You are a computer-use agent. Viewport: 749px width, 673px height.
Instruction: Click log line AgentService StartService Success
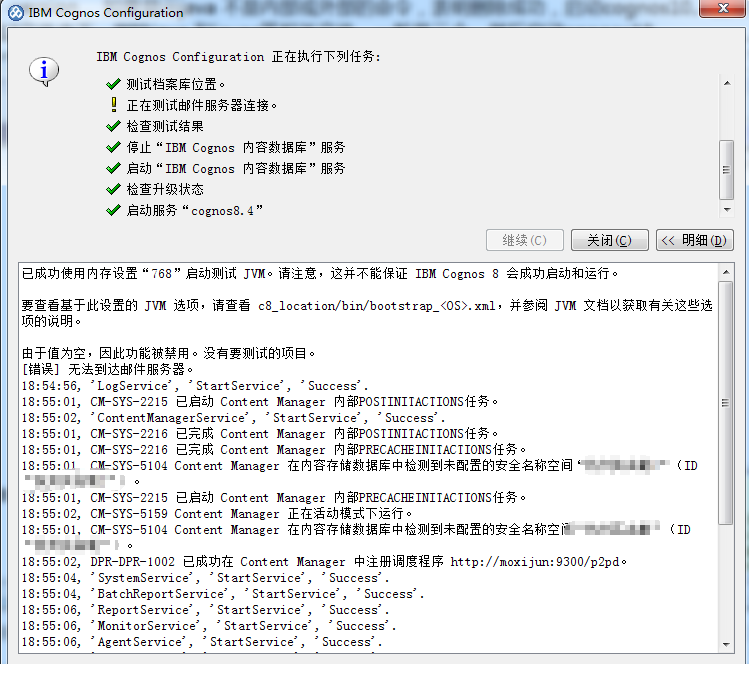(202, 642)
